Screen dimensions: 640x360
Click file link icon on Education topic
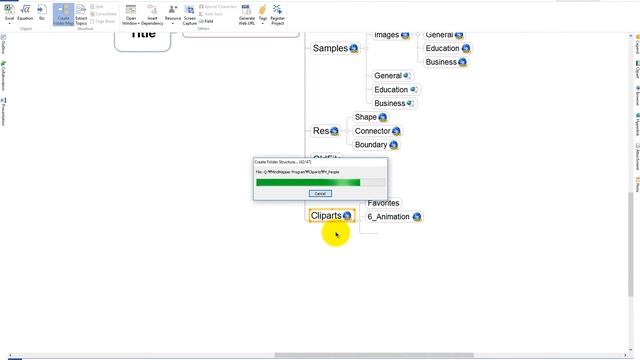pyautogui.click(x=413, y=90)
